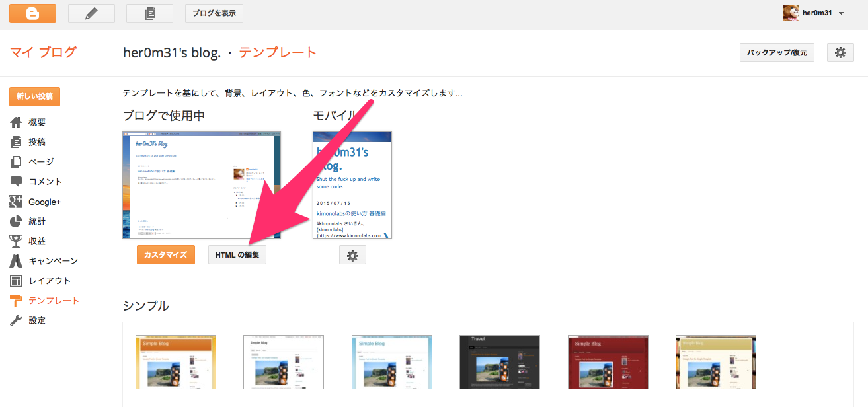868x407 pixels.
Task: Select the dark Travel template thumbnail
Action: 500,361
